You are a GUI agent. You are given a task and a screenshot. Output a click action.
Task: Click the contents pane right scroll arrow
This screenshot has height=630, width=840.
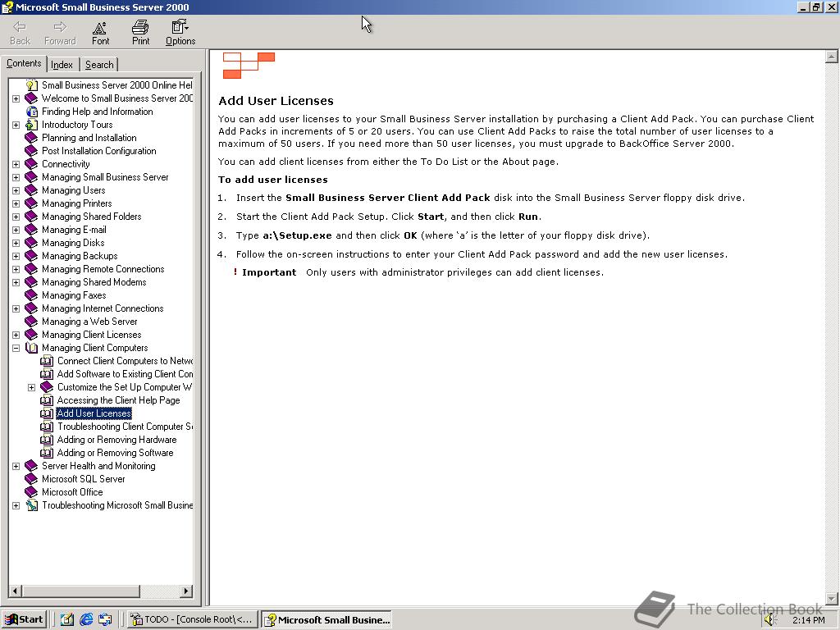tap(186, 591)
